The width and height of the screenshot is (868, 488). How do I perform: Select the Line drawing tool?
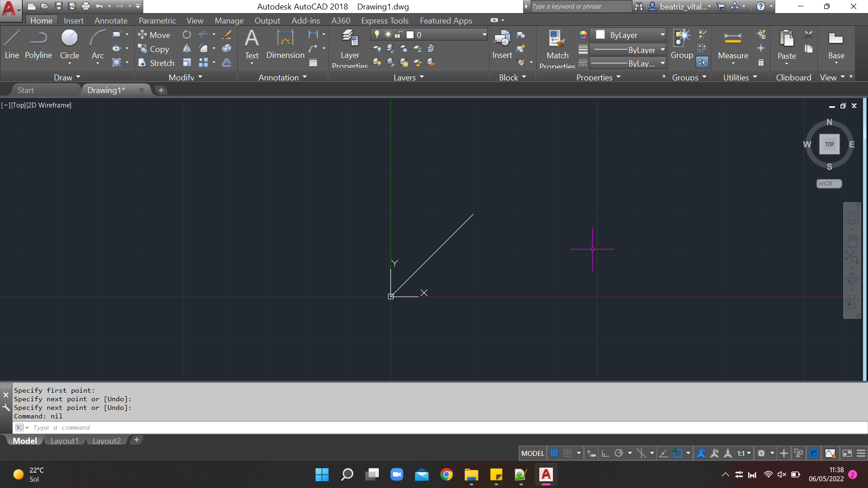(12, 44)
